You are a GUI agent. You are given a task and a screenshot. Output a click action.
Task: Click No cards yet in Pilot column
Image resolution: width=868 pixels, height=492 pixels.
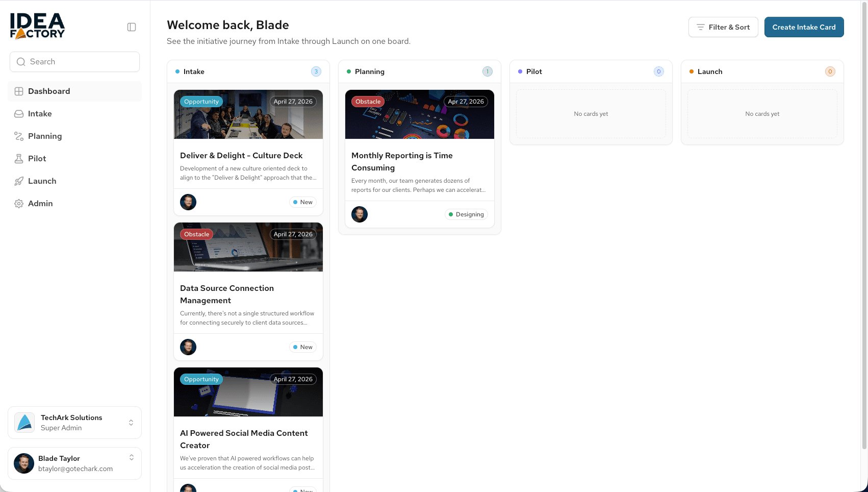pyautogui.click(x=591, y=114)
